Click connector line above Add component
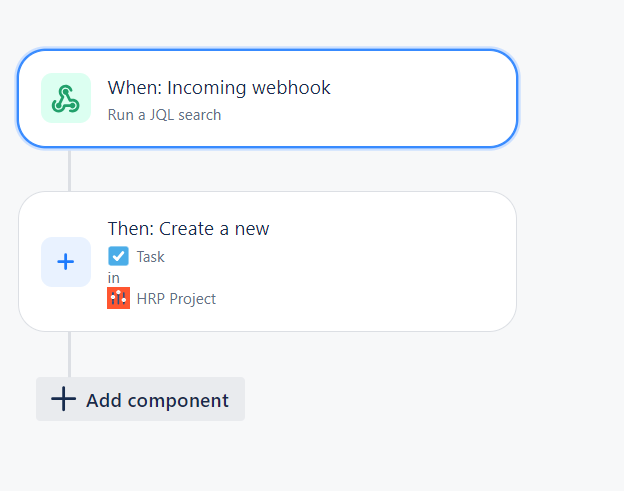 [70, 355]
